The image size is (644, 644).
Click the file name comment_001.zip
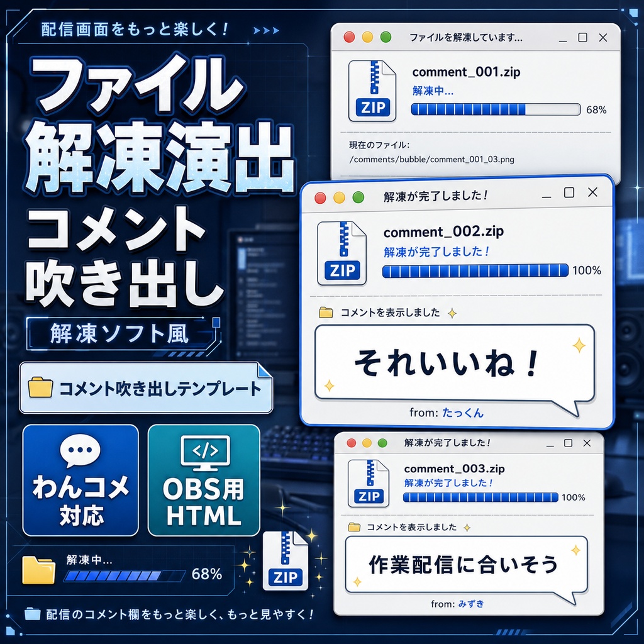466,72
